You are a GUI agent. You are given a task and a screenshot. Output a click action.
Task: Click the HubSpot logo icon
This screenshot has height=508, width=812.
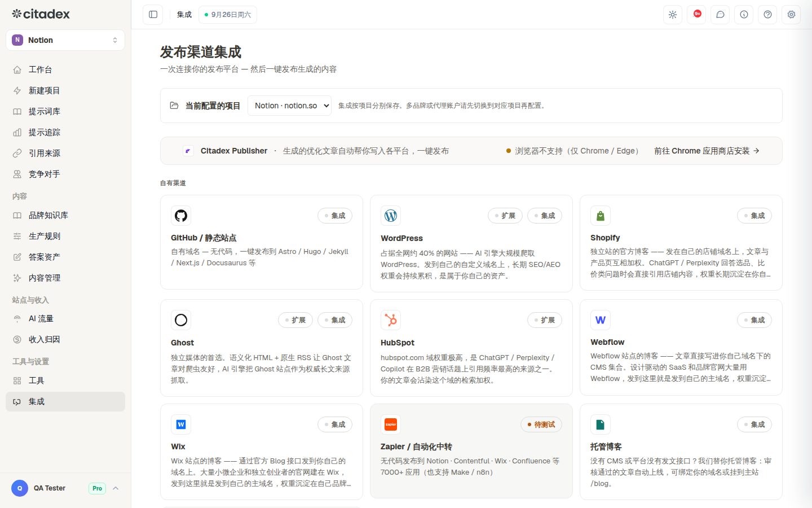tap(391, 320)
